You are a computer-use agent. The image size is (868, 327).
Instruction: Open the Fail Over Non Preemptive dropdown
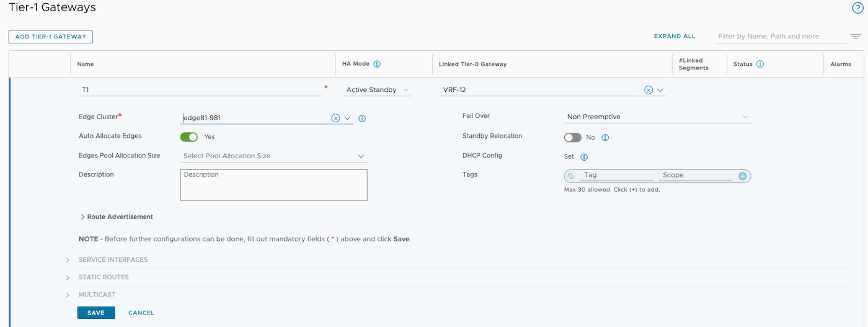point(657,117)
